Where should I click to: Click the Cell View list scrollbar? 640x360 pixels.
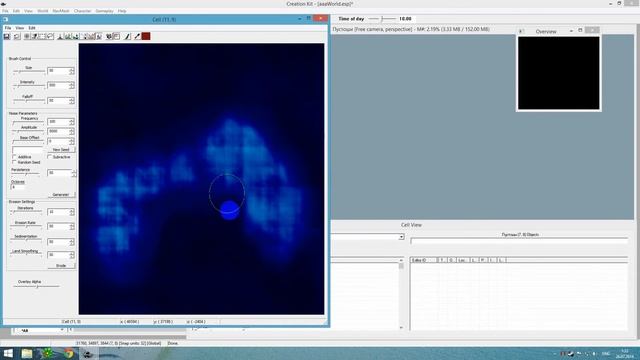tap(401, 293)
